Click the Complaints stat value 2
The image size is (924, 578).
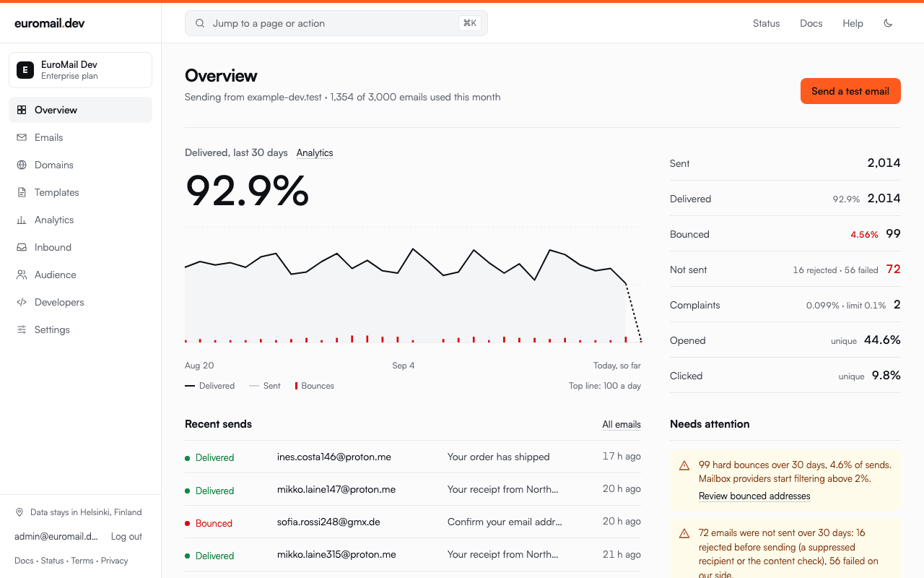pyautogui.click(x=897, y=305)
